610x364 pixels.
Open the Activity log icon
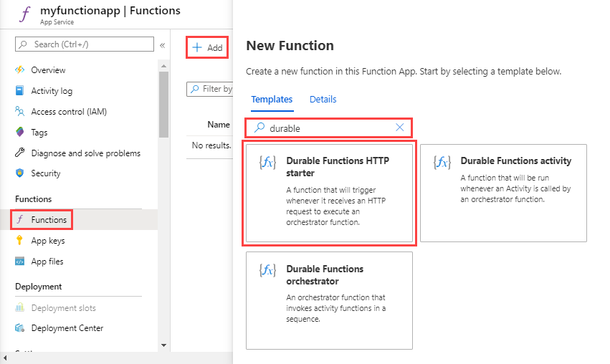20,91
